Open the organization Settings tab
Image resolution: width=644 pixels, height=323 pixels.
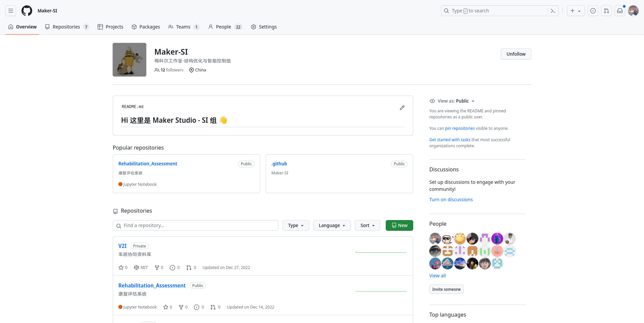(264, 27)
